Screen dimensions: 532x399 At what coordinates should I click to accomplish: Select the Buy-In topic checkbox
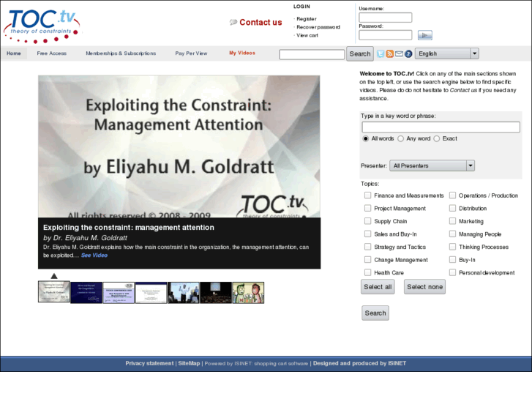coord(452,260)
